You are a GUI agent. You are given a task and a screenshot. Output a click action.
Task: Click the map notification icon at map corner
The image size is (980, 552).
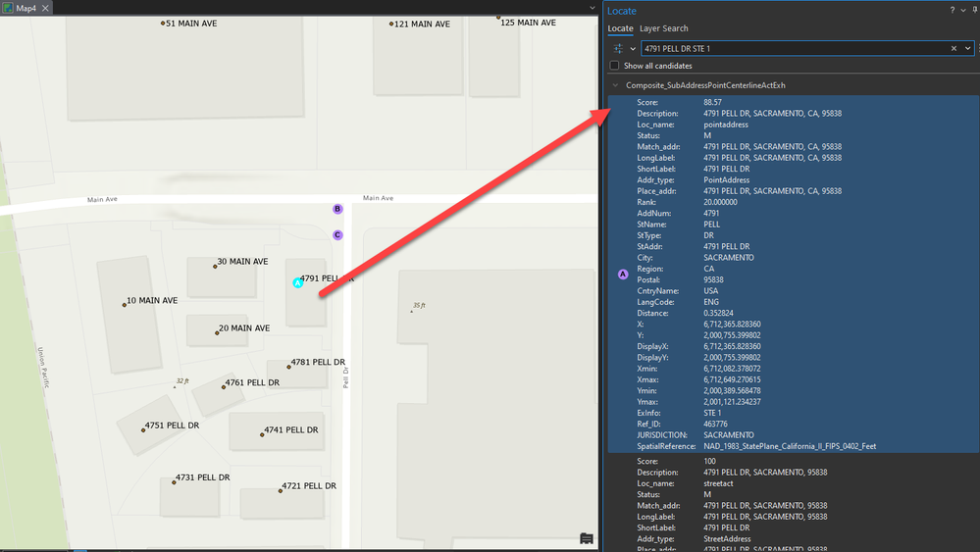587,538
